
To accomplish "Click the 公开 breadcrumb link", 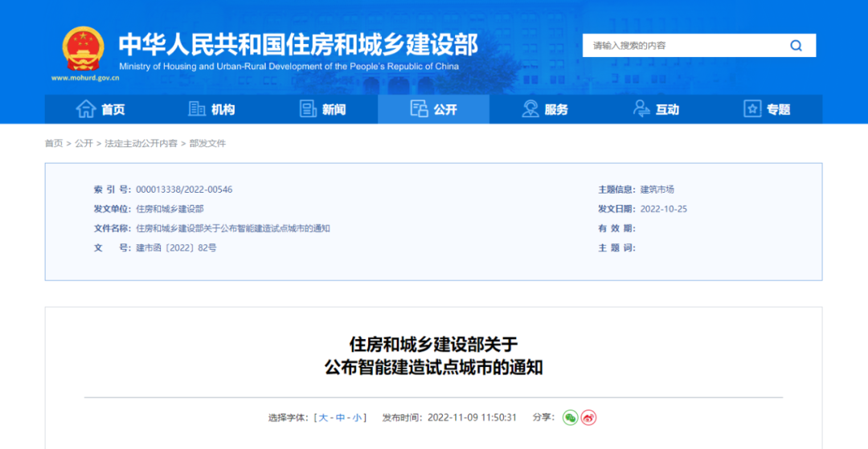I will click(x=84, y=144).
